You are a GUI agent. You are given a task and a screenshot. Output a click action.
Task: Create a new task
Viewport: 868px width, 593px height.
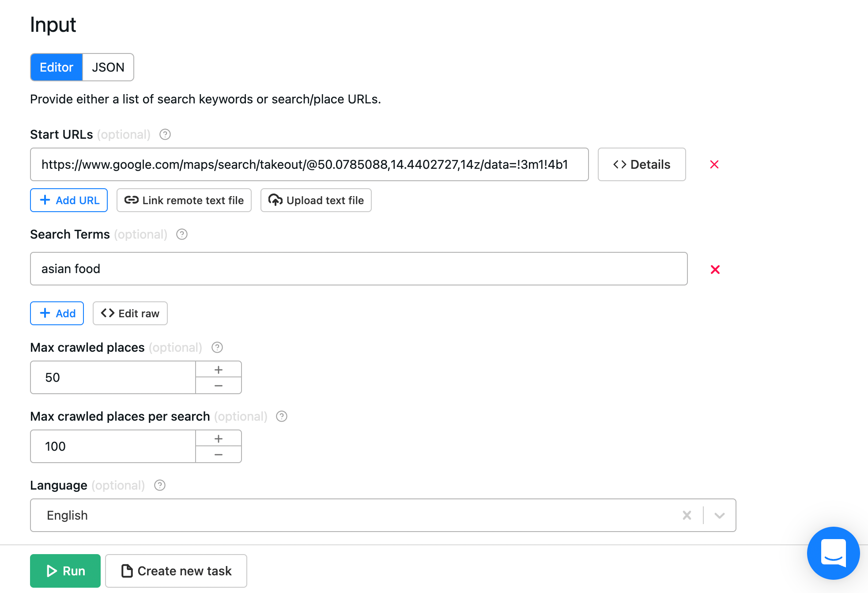click(x=176, y=571)
